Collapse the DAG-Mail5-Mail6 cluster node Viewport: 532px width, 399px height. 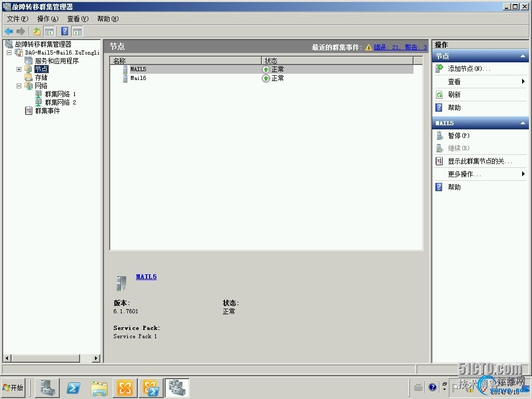(x=9, y=52)
